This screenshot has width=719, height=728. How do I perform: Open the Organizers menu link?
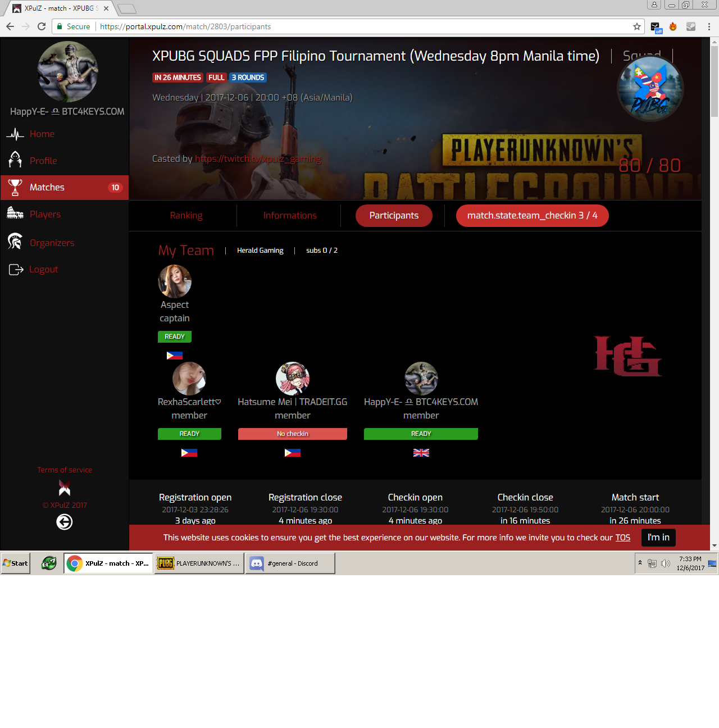coord(52,243)
